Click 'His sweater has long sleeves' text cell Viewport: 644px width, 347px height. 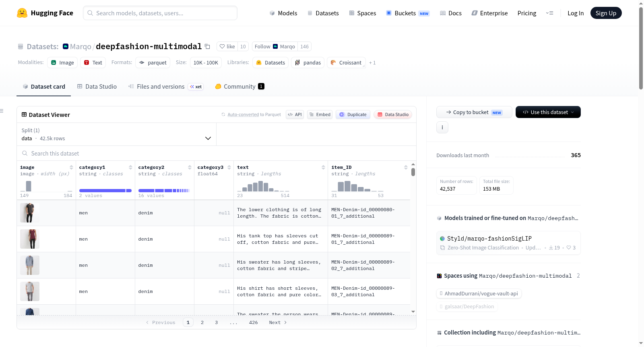281,265
